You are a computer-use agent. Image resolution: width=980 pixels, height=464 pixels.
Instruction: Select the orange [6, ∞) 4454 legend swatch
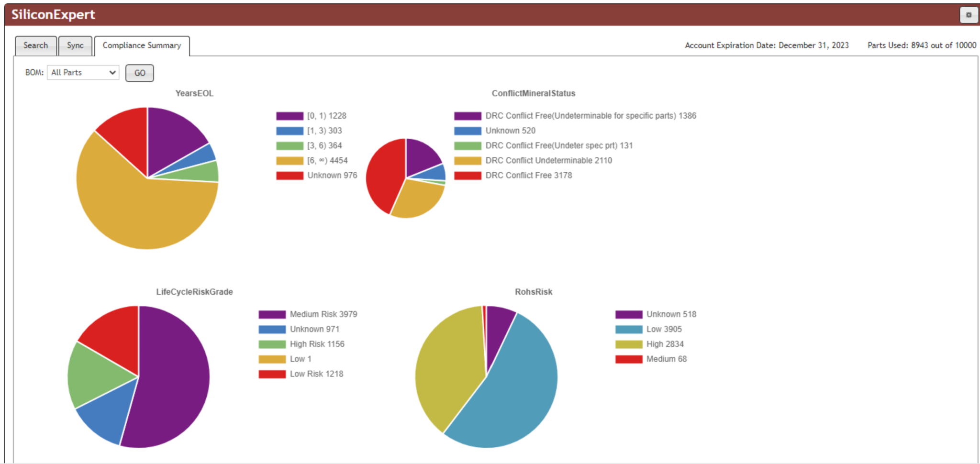(289, 161)
